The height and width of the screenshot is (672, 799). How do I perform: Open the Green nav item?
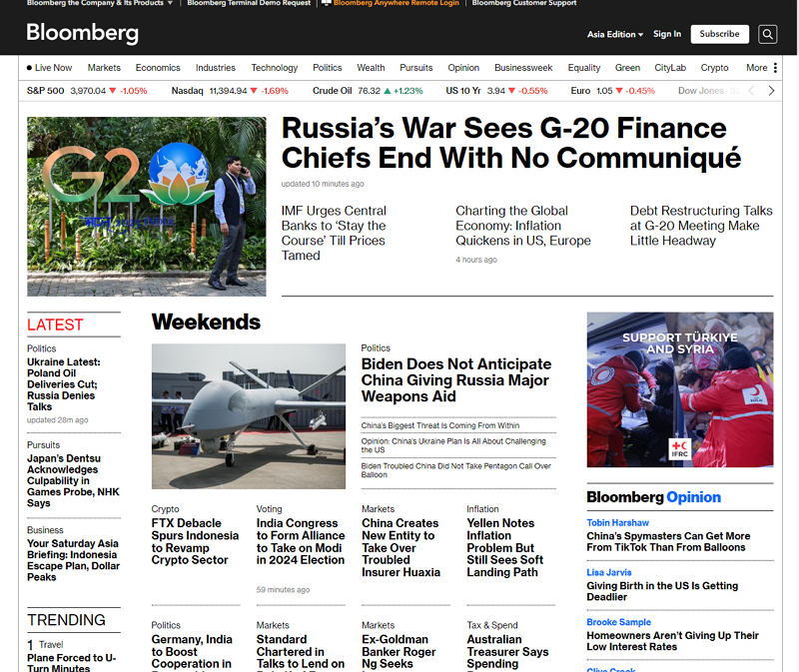click(x=627, y=68)
